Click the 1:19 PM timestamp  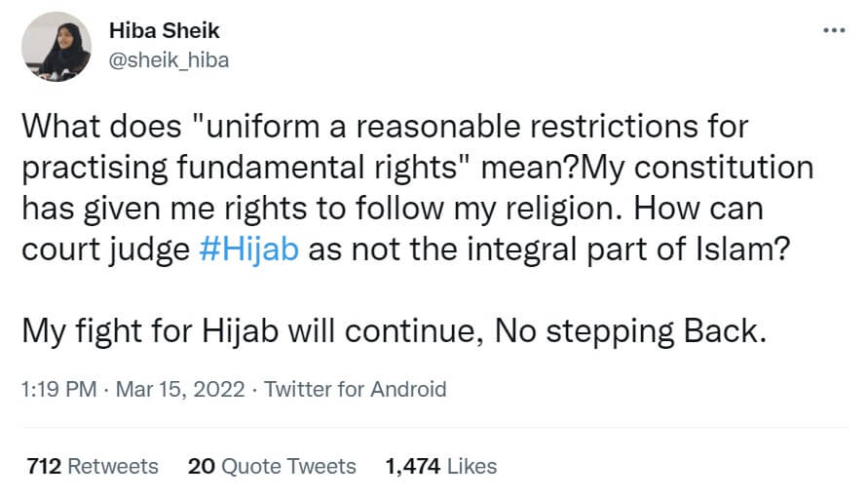point(57,390)
